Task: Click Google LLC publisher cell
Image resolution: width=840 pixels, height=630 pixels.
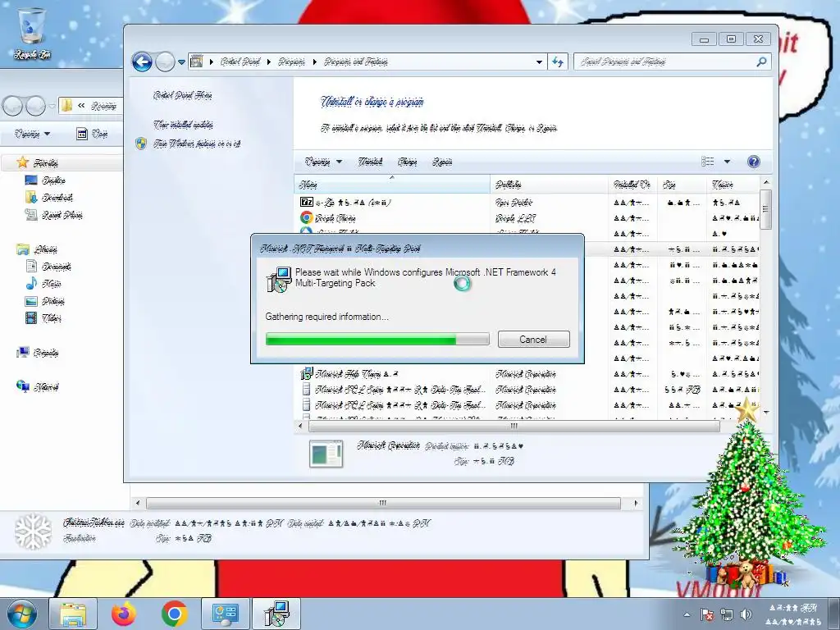Action: pyautogui.click(x=515, y=218)
